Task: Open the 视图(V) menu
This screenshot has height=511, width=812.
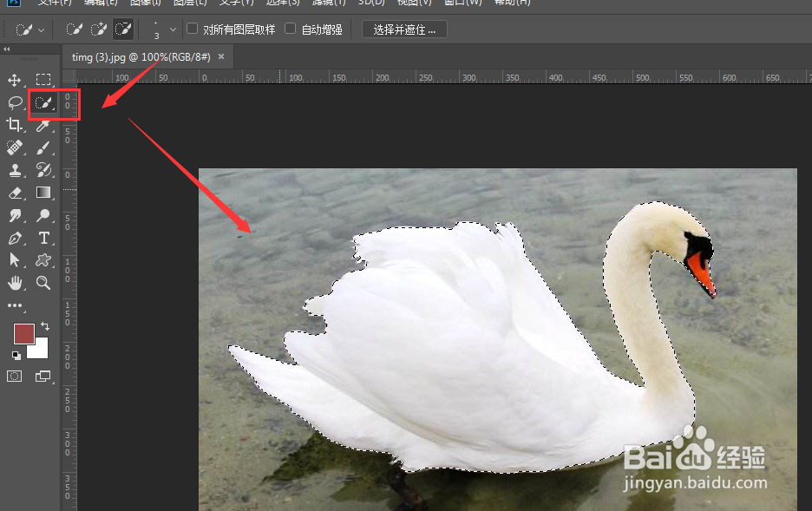Action: click(x=415, y=3)
